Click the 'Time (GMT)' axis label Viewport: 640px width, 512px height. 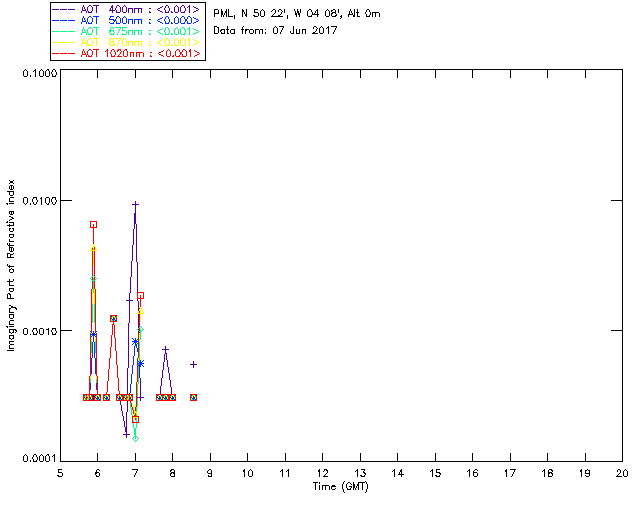click(340, 487)
